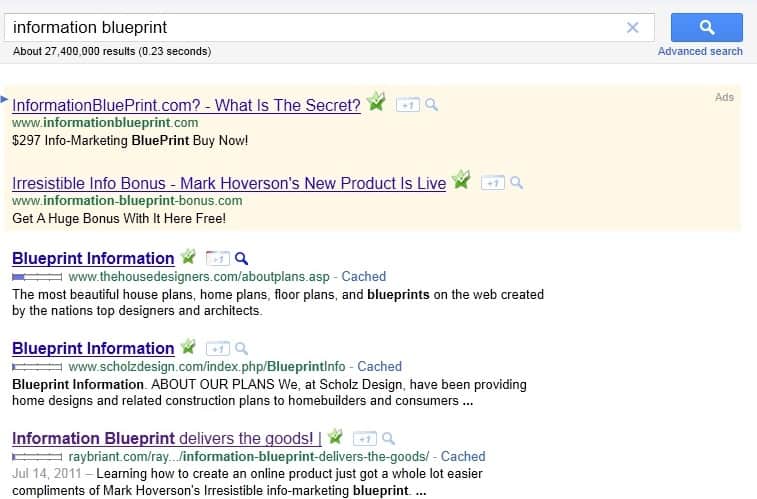The image size is (757, 499).
Task: Click the www.informationblueprint.com ad URL
Action: [105, 123]
